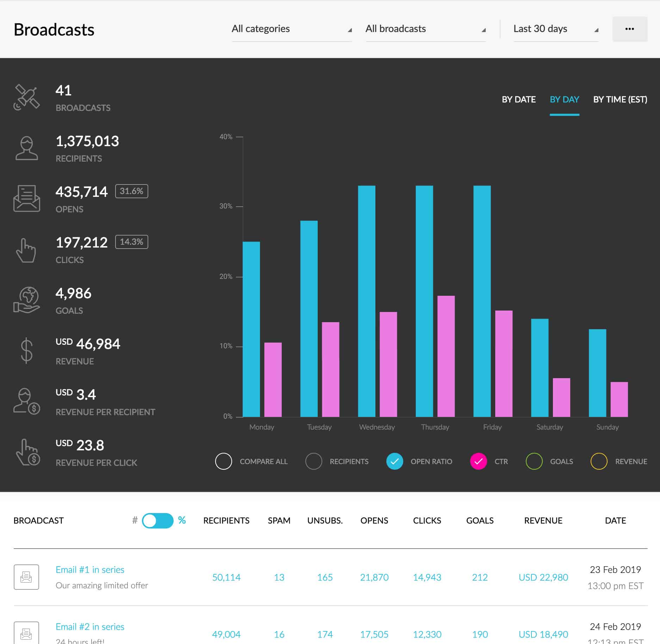Open the All categories dropdown
This screenshot has height=644, width=660.
tap(292, 29)
